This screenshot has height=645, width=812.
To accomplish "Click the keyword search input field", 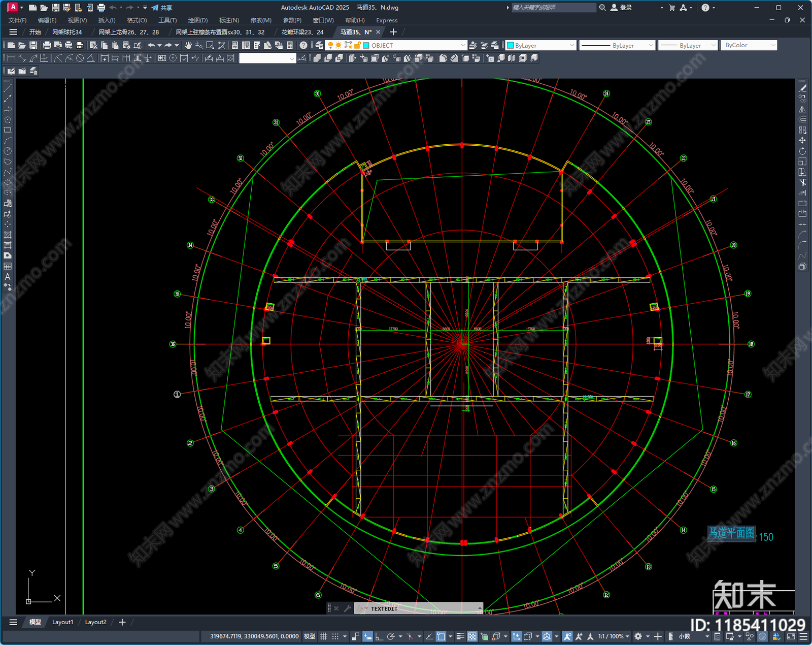I will pos(553,8).
